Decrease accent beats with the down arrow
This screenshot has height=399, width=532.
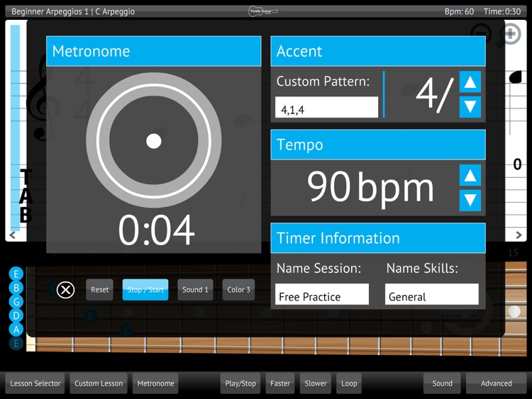470,107
